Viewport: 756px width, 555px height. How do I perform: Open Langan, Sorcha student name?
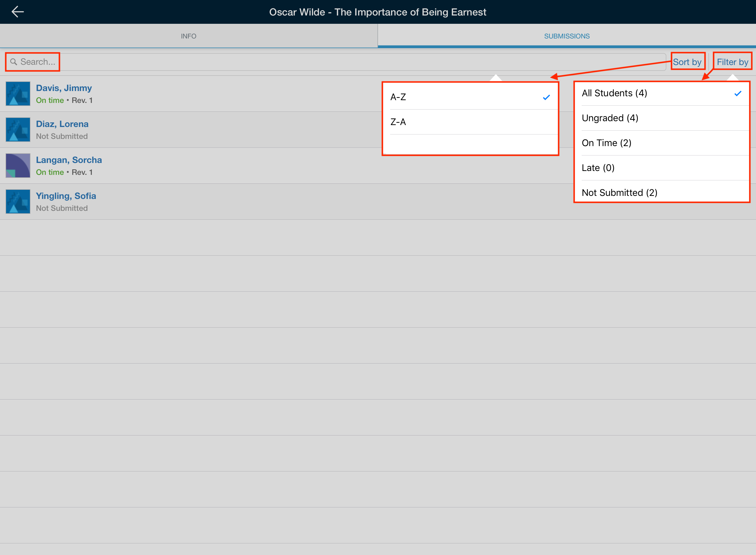[69, 160]
